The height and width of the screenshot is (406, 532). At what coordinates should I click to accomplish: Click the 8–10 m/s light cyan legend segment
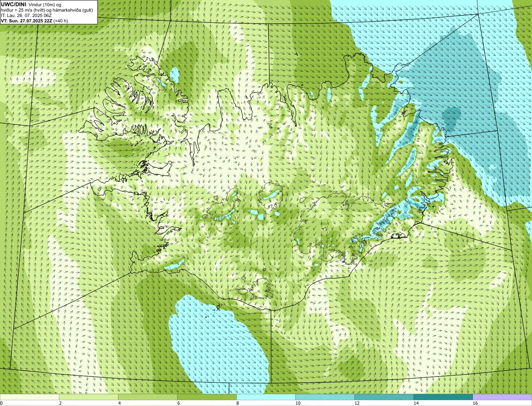(266, 397)
